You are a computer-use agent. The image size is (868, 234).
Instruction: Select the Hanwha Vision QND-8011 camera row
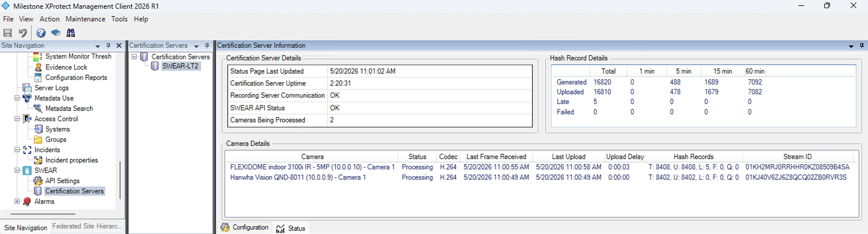pyautogui.click(x=540, y=177)
